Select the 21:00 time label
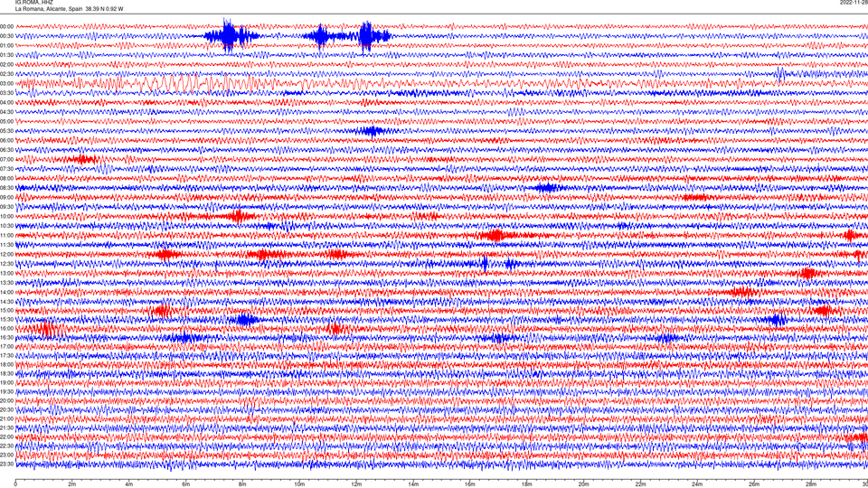The image size is (868, 488). point(6,418)
